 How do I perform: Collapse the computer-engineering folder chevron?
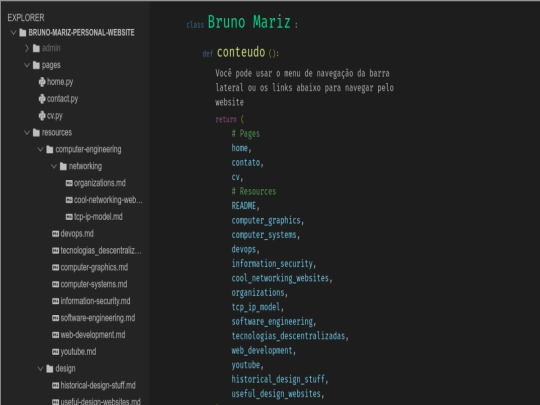40,149
